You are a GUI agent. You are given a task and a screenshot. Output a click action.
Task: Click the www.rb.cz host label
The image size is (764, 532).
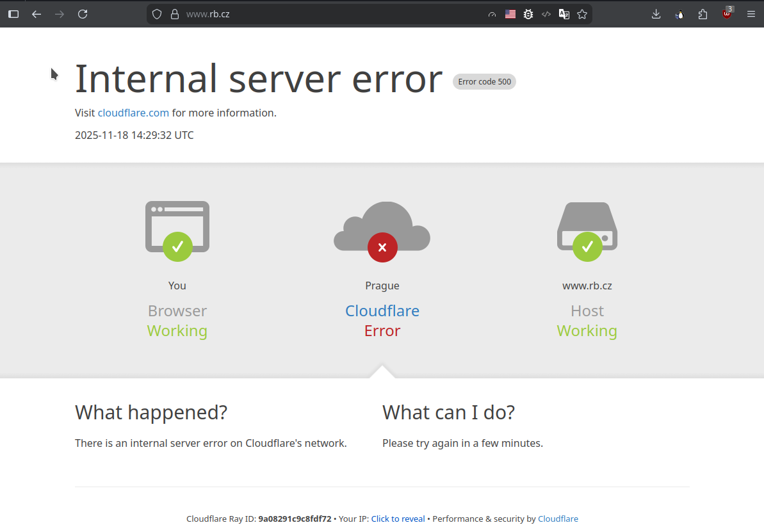[x=587, y=286]
